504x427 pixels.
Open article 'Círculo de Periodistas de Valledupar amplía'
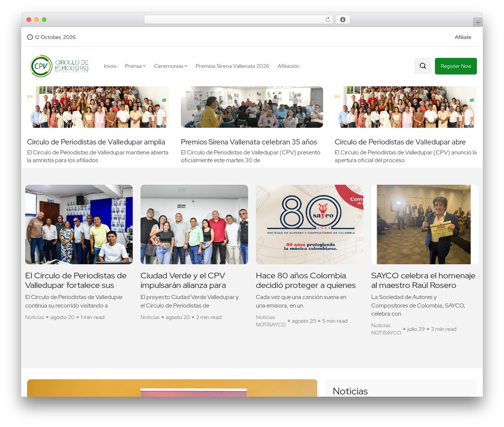tap(96, 142)
